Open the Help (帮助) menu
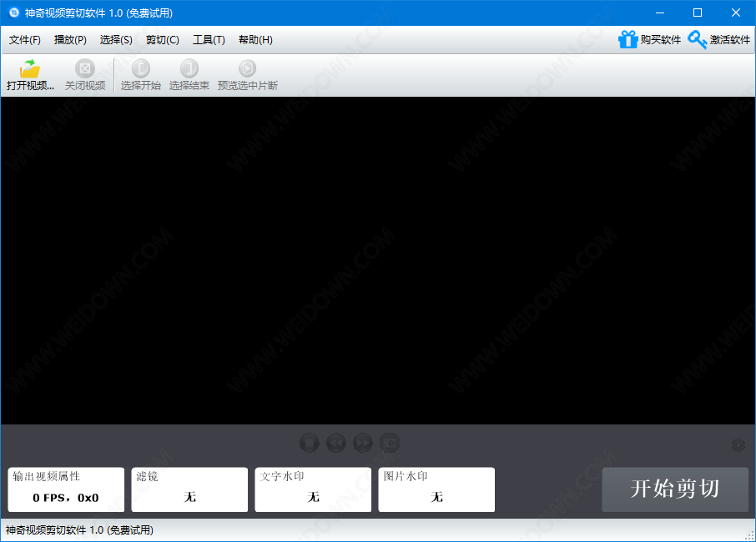 255,40
